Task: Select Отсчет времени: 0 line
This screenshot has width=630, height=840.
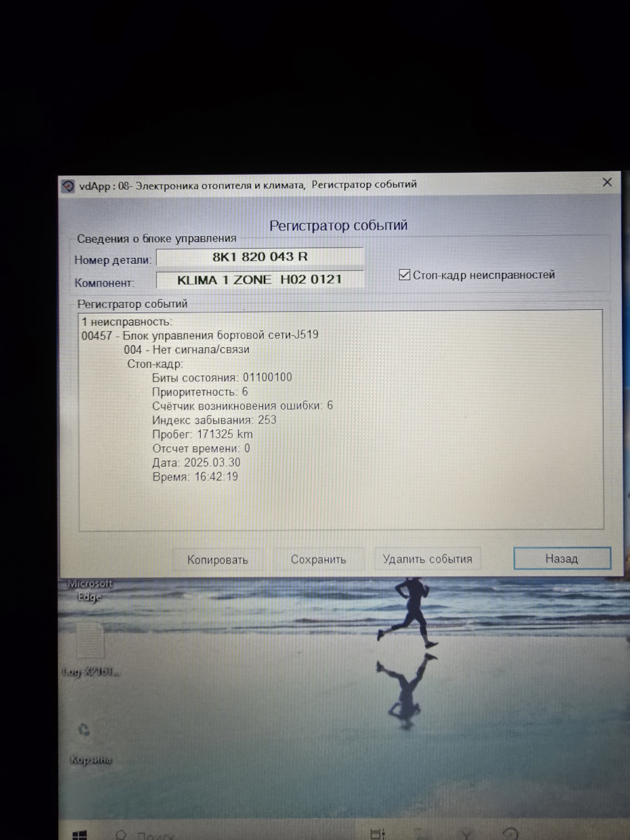Action: click(x=201, y=448)
